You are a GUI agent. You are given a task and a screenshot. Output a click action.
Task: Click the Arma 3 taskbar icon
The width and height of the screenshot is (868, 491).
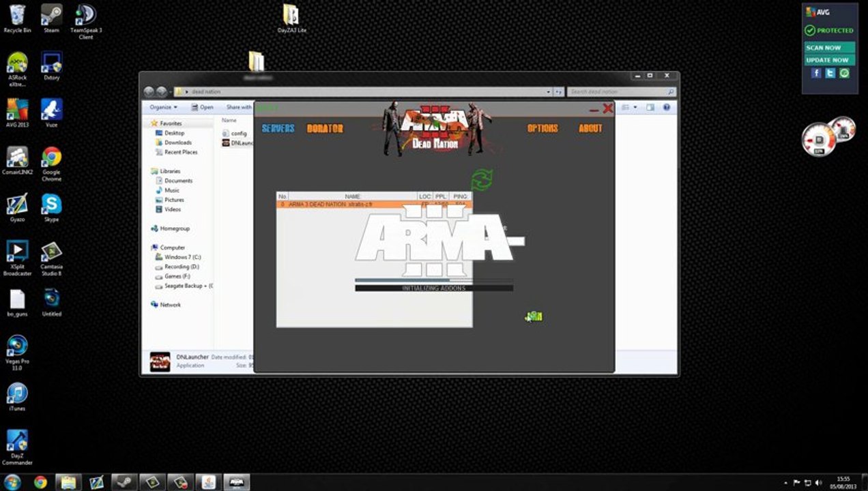tap(235, 482)
